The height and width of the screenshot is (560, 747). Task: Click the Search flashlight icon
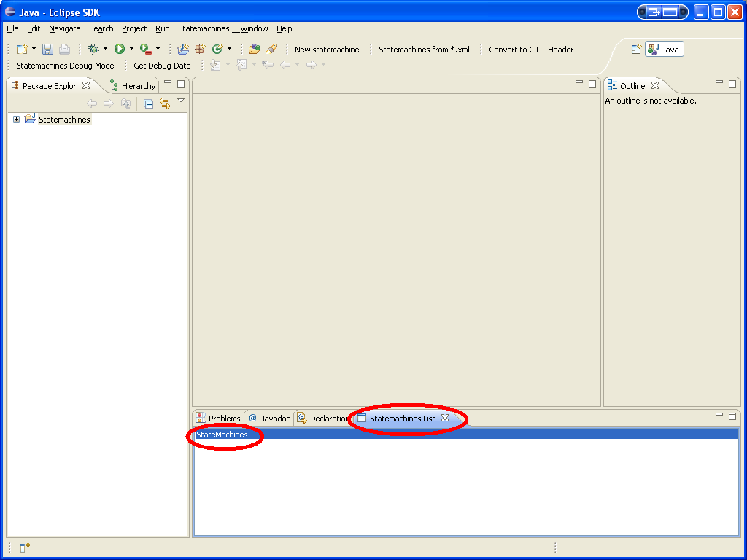click(271, 49)
